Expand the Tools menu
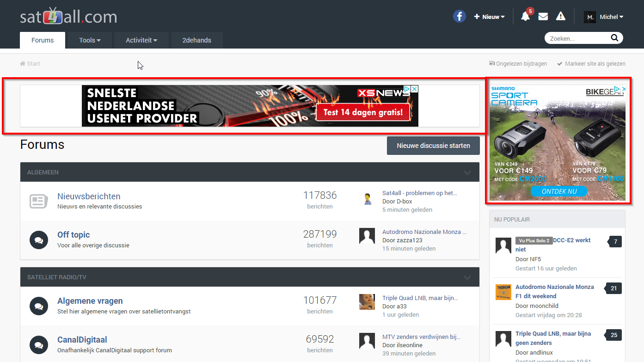This screenshot has width=644, height=362. pos(90,40)
